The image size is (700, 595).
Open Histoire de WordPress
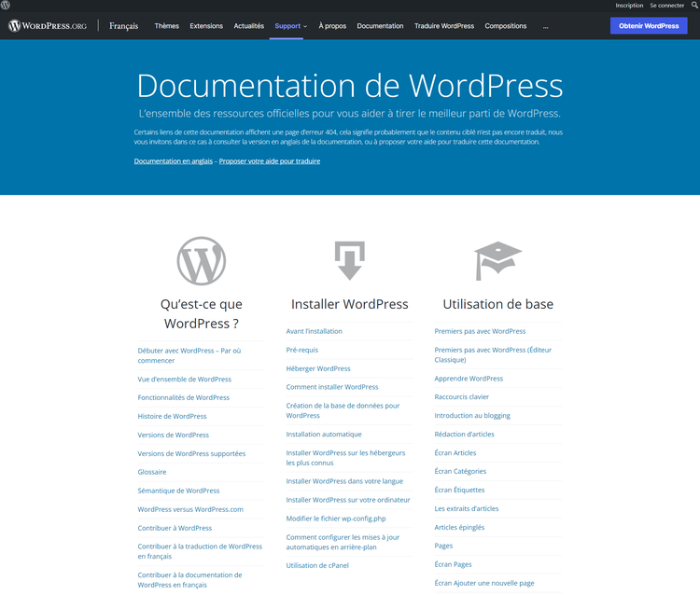172,416
